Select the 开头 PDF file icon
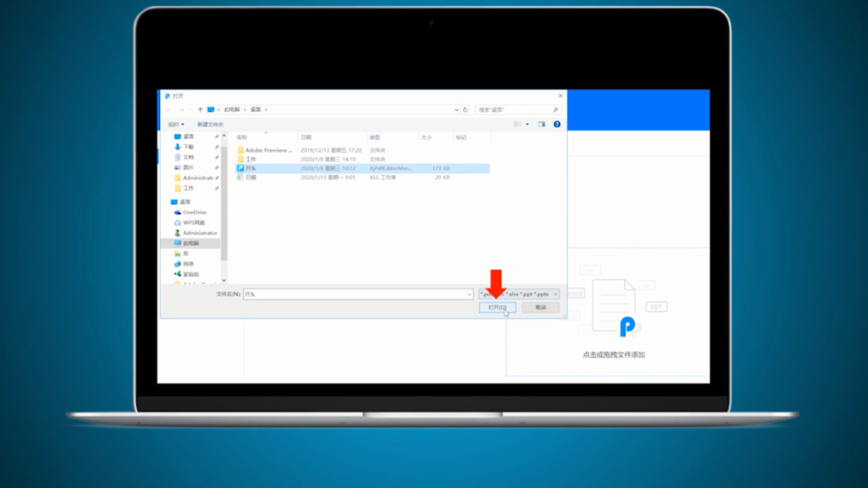 tap(241, 168)
